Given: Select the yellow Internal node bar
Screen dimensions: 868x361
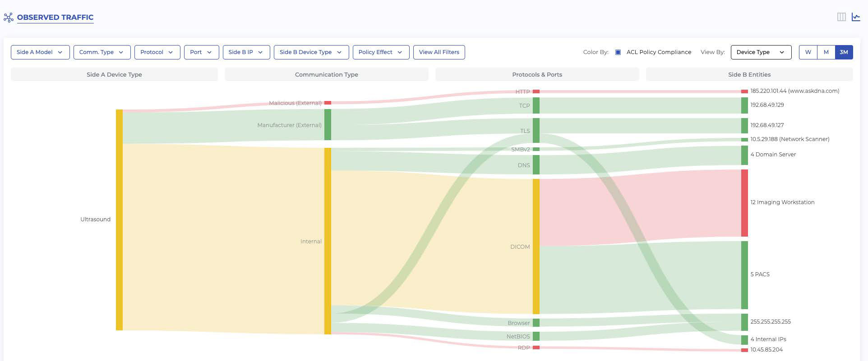Looking at the screenshot, I should (328, 241).
